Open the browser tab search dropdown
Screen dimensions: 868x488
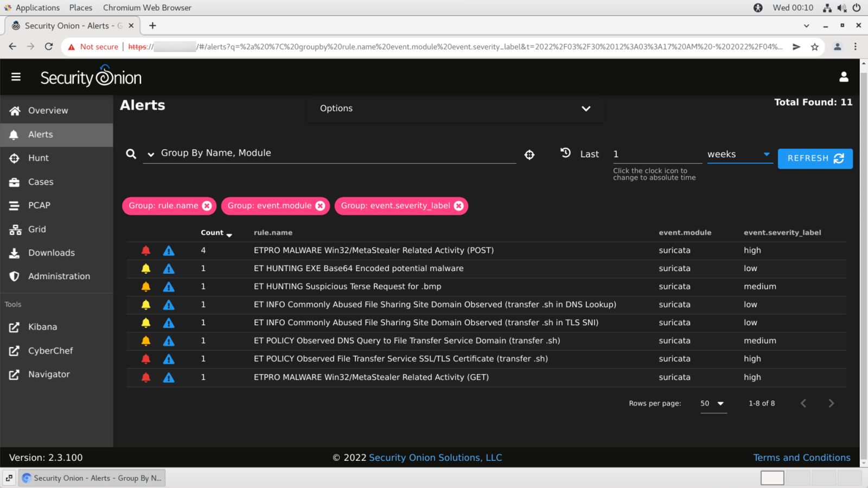[x=806, y=25]
